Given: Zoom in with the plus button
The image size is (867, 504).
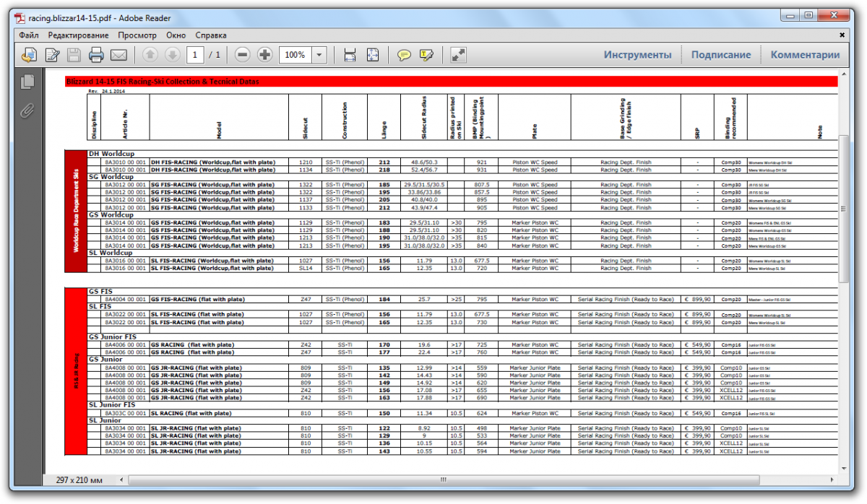Looking at the screenshot, I should click(x=265, y=55).
